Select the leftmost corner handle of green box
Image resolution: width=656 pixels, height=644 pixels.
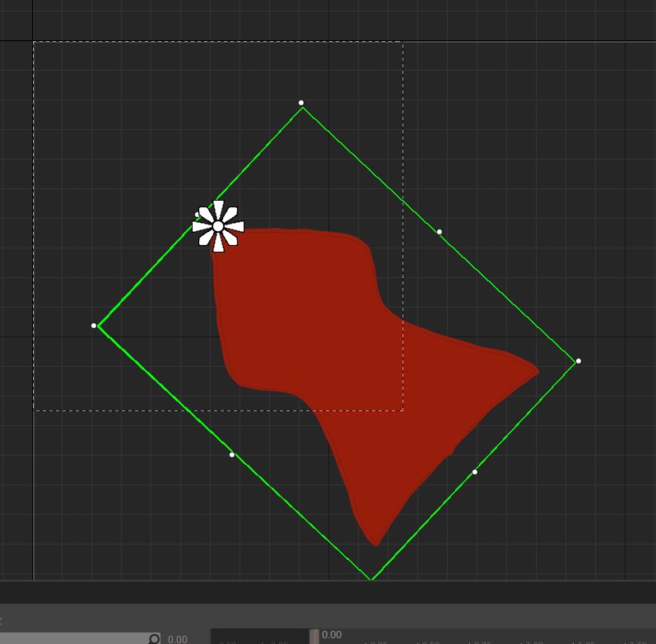[94, 326]
